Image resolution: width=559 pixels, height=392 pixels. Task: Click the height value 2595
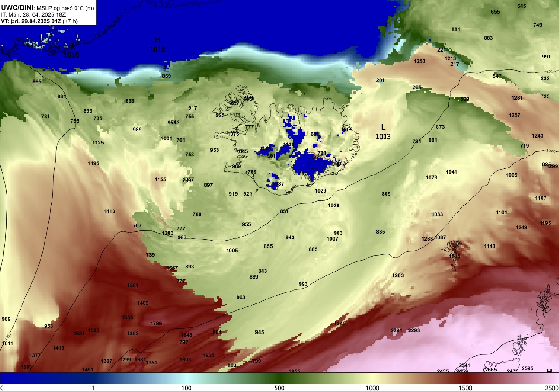click(x=528, y=368)
